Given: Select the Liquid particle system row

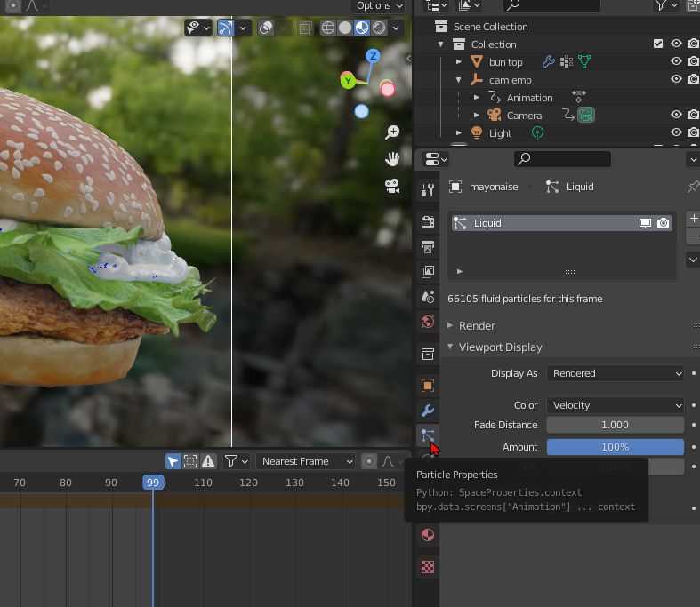Looking at the screenshot, I should [x=562, y=223].
